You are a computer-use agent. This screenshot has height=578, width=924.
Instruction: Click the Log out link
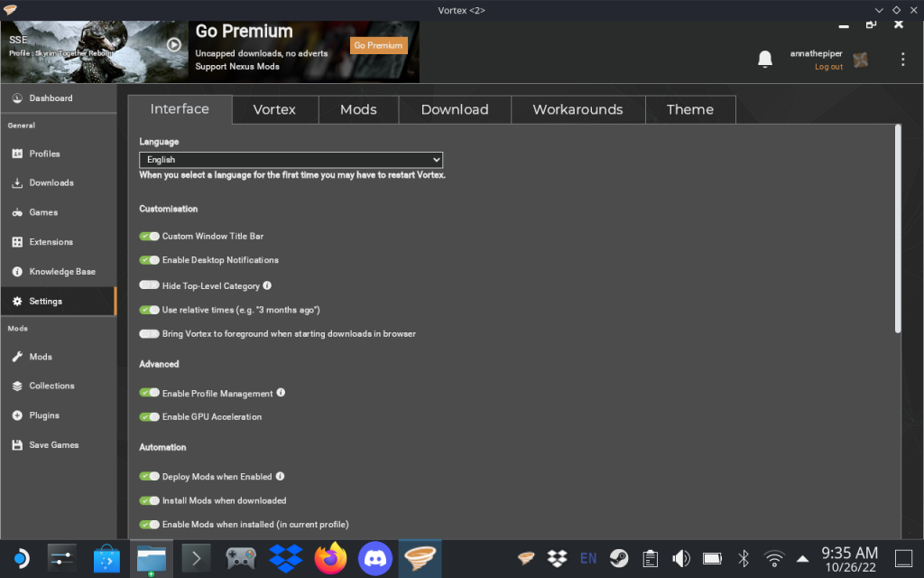tap(828, 67)
